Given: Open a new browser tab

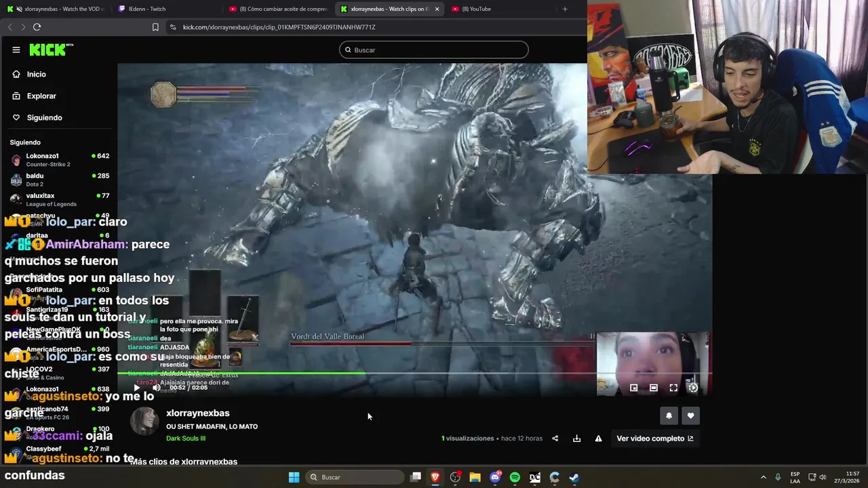Looking at the screenshot, I should click(564, 9).
